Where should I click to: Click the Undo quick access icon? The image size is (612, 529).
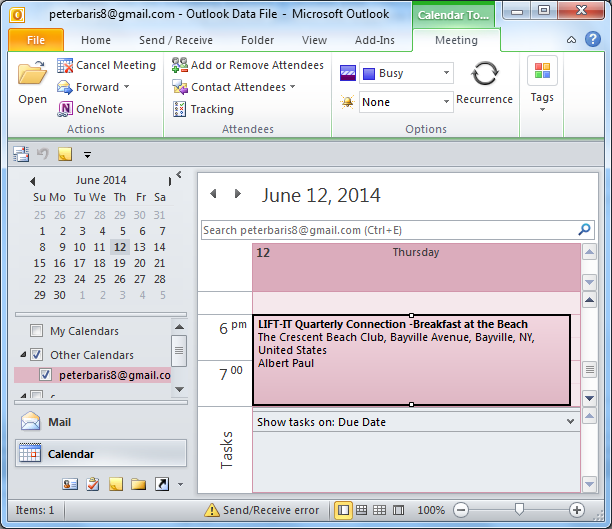[43, 153]
